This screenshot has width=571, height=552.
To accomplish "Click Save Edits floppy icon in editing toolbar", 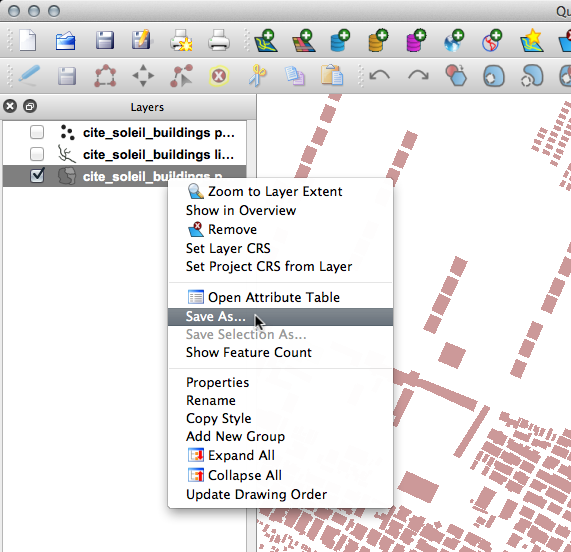I will [67, 76].
